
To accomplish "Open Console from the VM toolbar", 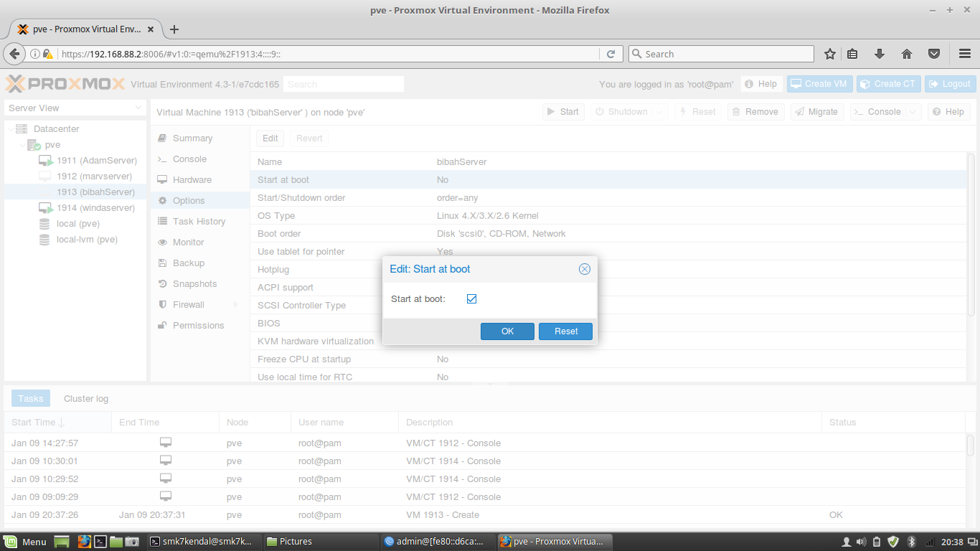I will click(877, 112).
